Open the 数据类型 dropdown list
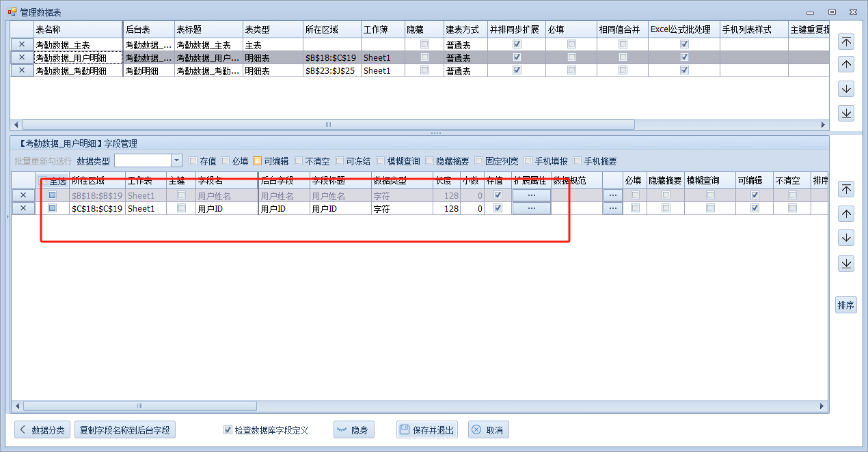 pyautogui.click(x=176, y=161)
